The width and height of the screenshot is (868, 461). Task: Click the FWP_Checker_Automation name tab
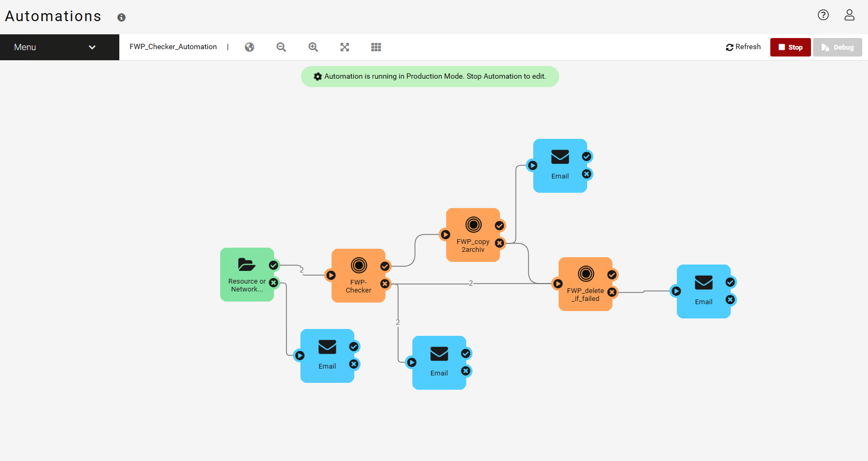[173, 47]
